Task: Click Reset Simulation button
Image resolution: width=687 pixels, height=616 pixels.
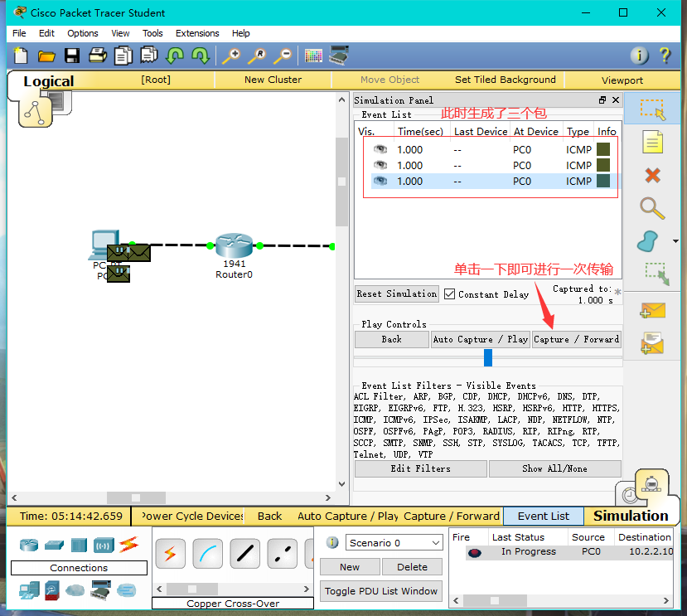Action: tap(396, 293)
